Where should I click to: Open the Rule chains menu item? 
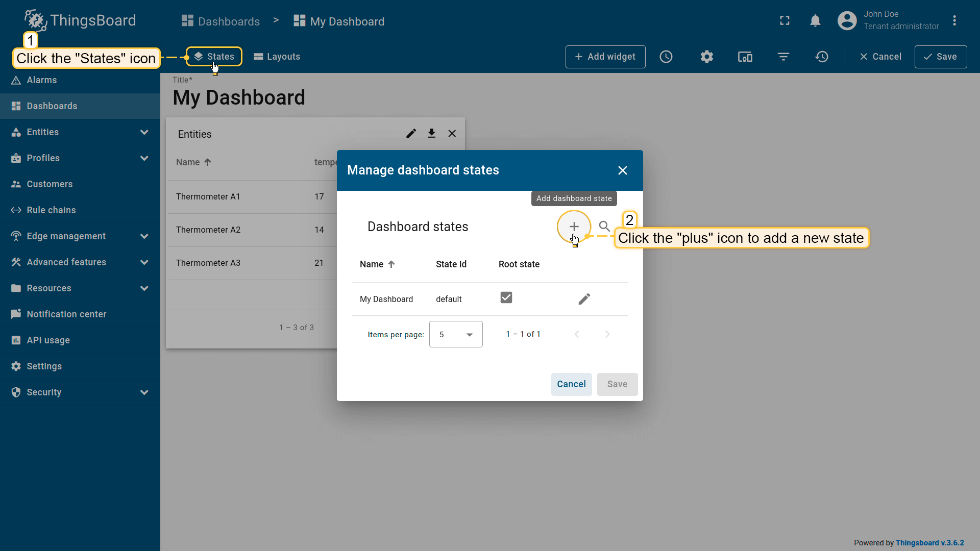coord(51,210)
